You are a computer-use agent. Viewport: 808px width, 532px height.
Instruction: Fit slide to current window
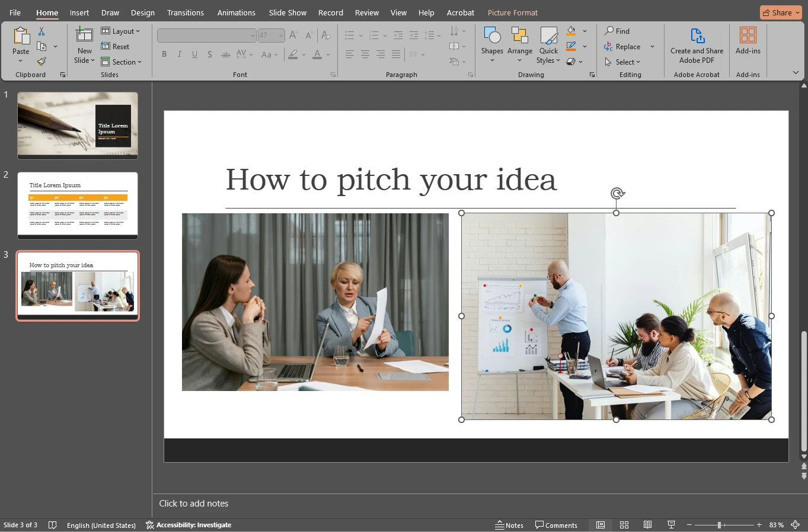[796, 525]
